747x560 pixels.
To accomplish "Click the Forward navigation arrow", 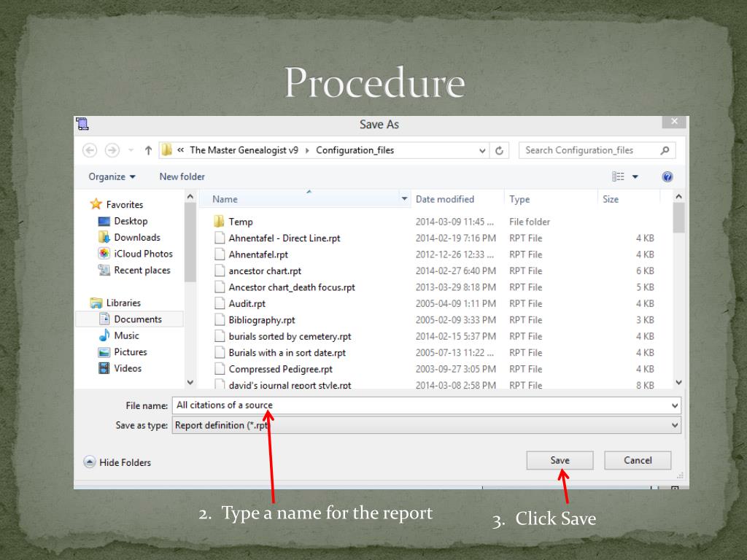I will pyautogui.click(x=112, y=150).
